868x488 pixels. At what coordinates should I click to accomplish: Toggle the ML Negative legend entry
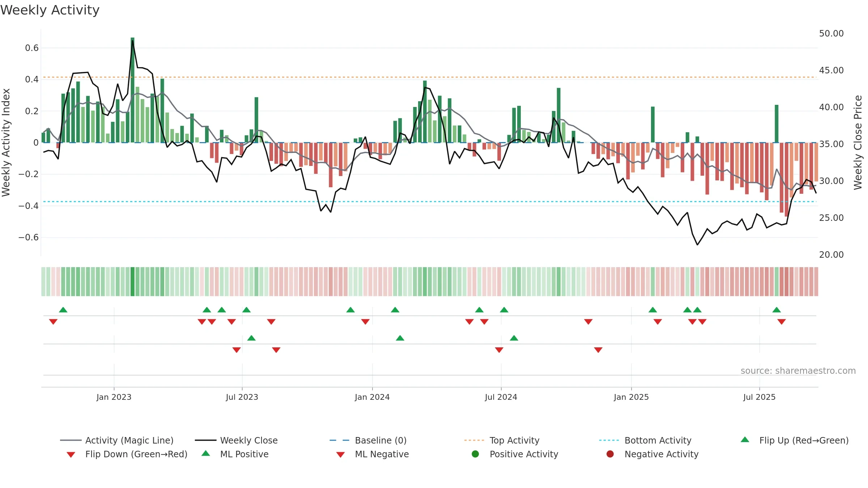pyautogui.click(x=372, y=454)
